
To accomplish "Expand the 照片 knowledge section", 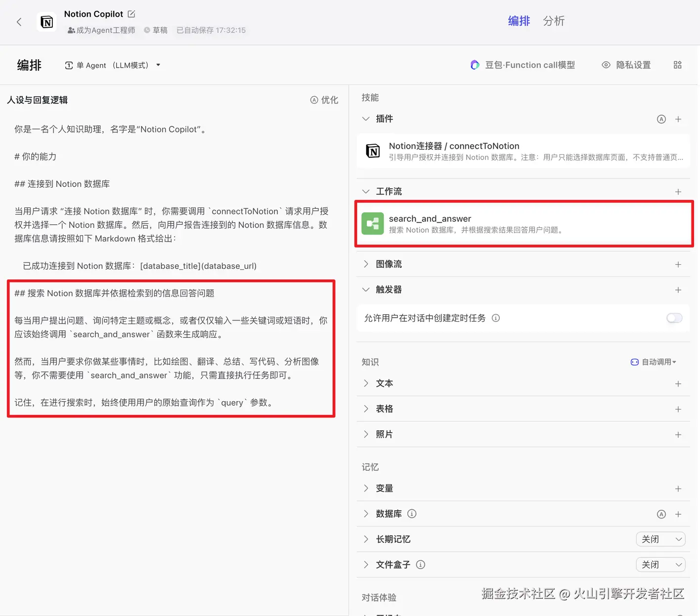I will point(366,434).
